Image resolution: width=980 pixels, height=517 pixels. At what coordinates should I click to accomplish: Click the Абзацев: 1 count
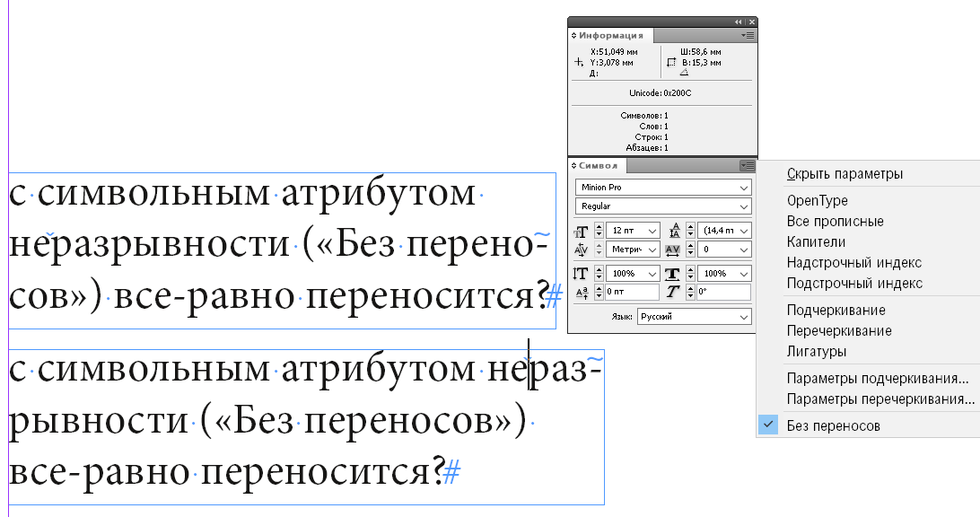coord(647,148)
